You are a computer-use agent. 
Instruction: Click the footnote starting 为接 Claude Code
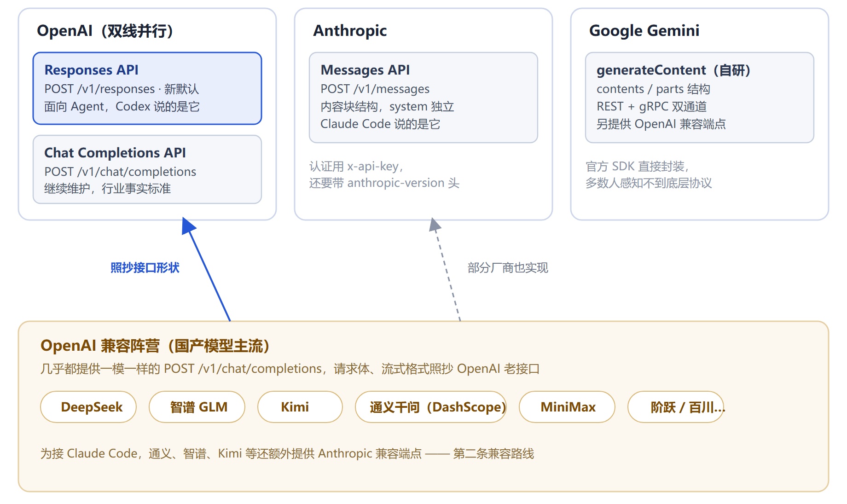point(287,453)
